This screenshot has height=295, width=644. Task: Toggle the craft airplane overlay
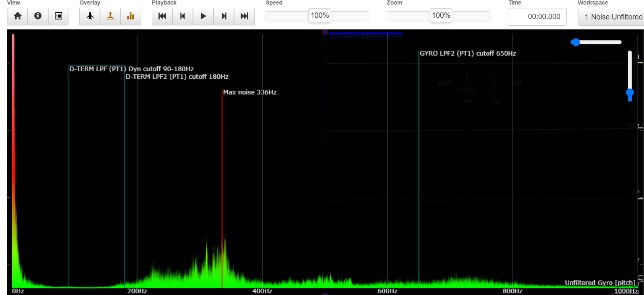tap(90, 16)
